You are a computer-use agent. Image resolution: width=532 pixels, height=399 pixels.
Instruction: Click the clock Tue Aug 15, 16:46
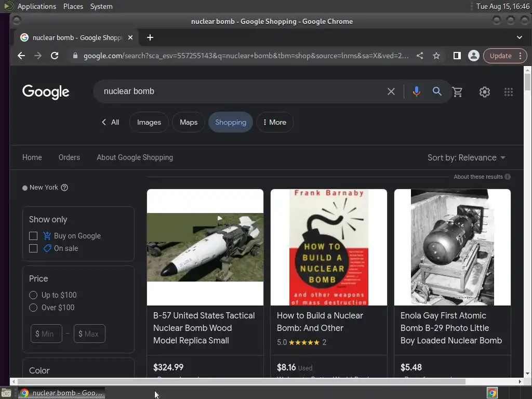pyautogui.click(x=502, y=6)
